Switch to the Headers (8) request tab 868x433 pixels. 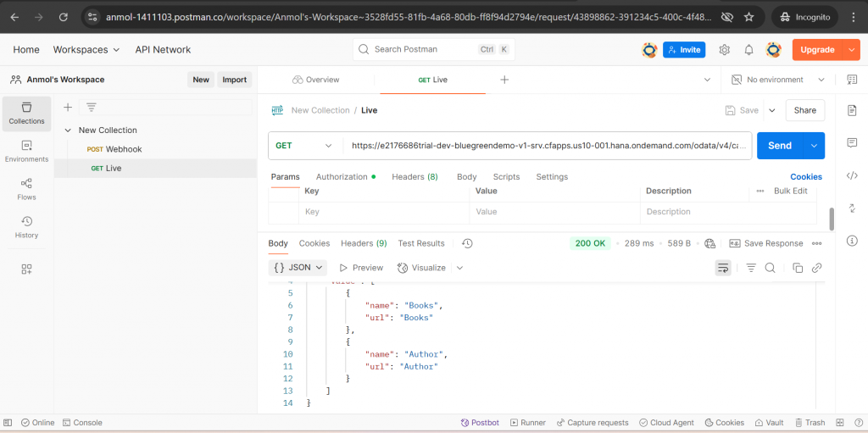click(415, 176)
